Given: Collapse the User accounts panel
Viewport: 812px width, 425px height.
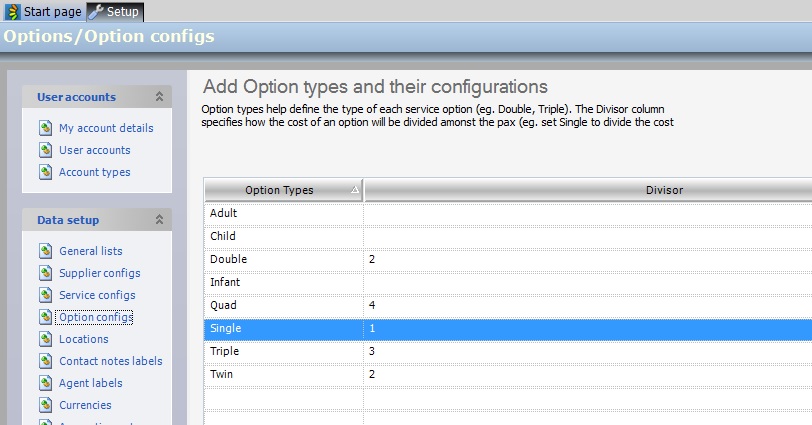Looking at the screenshot, I should (158, 97).
